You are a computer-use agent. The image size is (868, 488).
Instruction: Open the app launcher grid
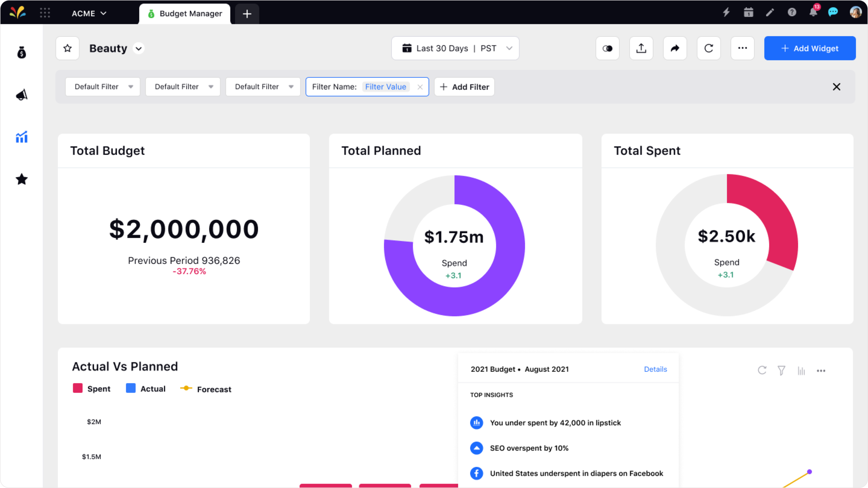[45, 13]
